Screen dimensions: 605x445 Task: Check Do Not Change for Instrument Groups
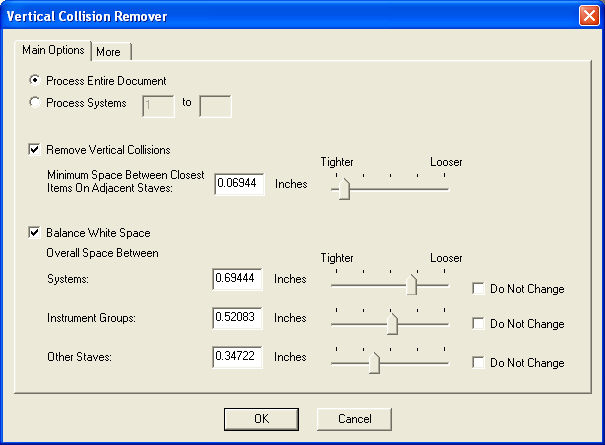pyautogui.click(x=479, y=324)
